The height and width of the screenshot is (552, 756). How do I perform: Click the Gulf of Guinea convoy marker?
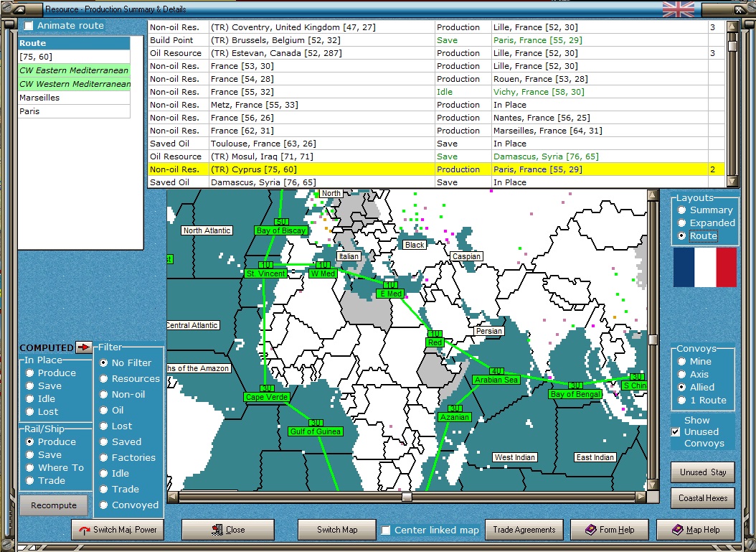[x=315, y=431]
